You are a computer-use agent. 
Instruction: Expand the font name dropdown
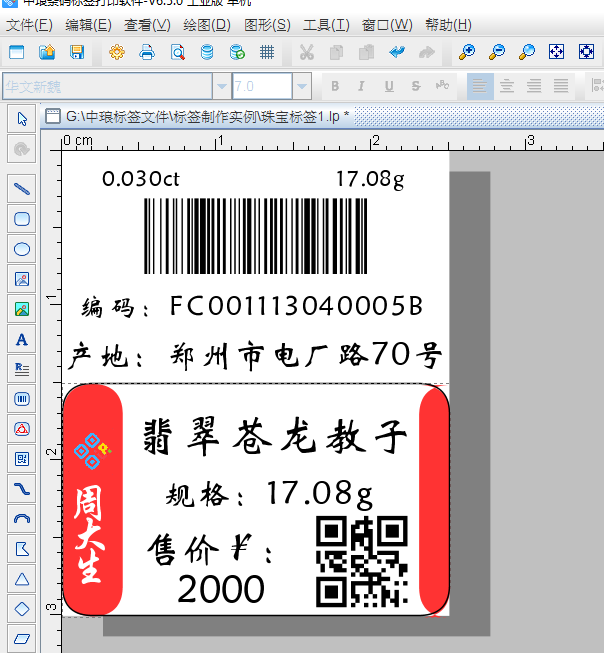pos(221,86)
